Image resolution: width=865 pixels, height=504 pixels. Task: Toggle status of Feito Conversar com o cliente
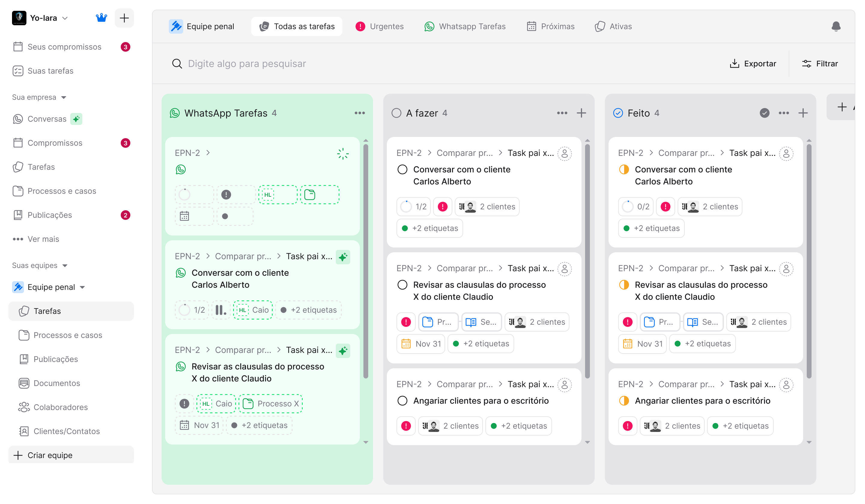tap(624, 170)
